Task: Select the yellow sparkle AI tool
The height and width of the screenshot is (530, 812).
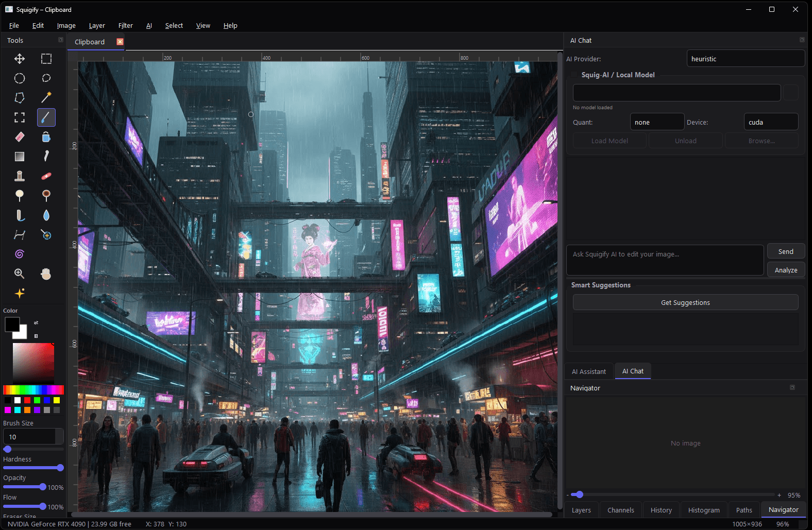Action: tap(20, 293)
